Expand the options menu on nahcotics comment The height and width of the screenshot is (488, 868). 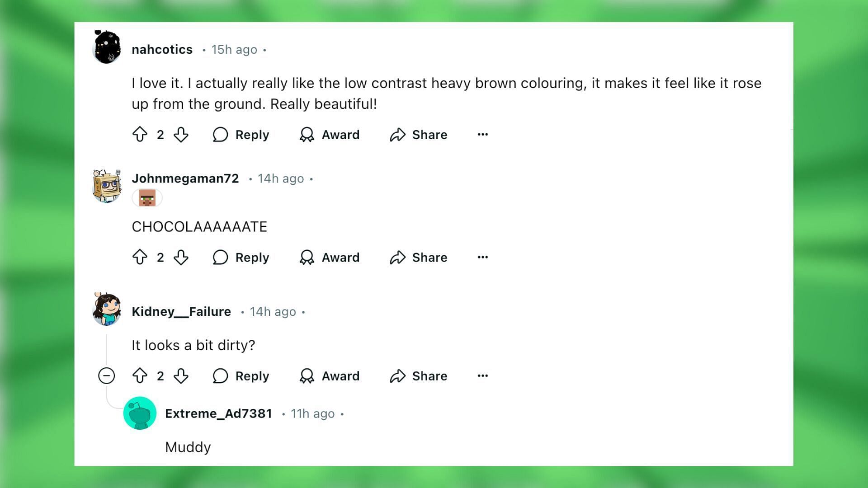point(483,135)
